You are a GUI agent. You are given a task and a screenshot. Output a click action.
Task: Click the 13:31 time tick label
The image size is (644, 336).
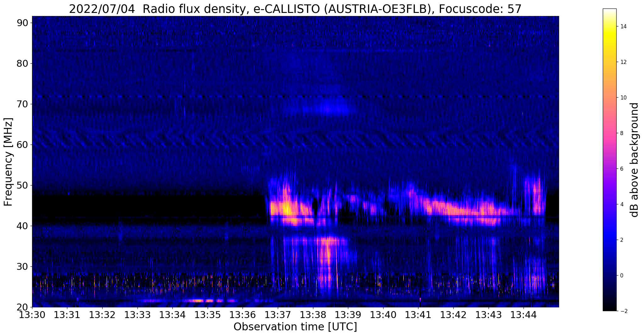pyautogui.click(x=67, y=315)
